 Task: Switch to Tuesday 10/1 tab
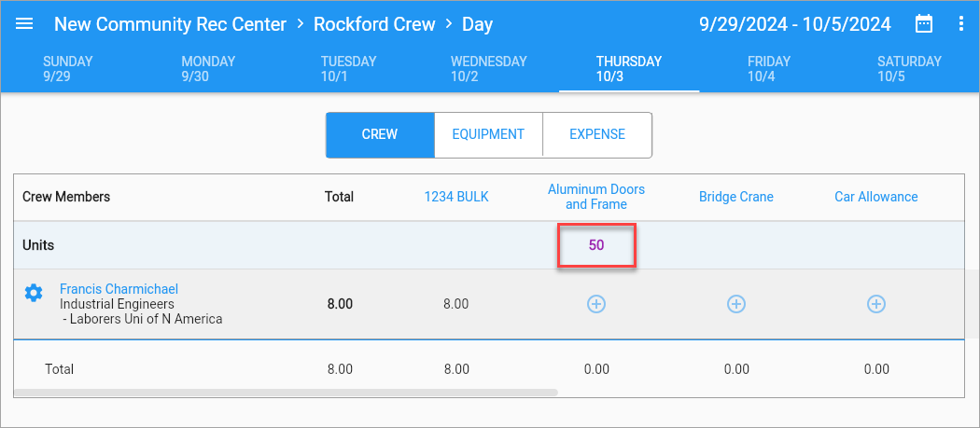coord(349,69)
